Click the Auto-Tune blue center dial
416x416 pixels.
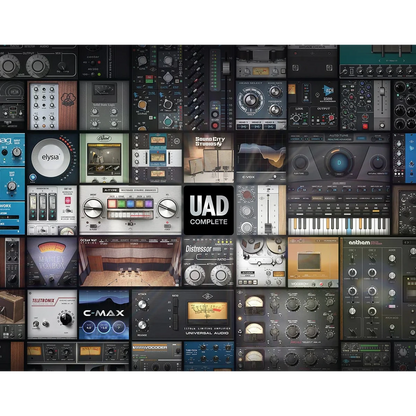339,163
